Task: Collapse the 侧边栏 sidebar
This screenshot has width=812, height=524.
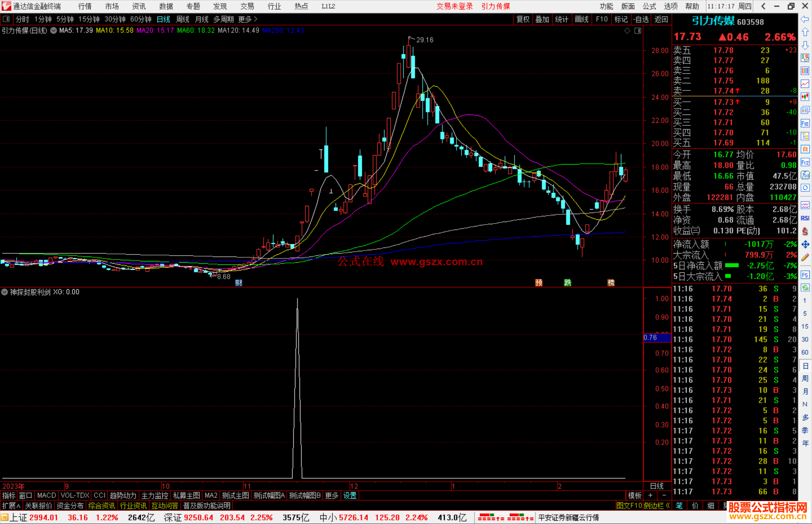Action: coord(656,506)
